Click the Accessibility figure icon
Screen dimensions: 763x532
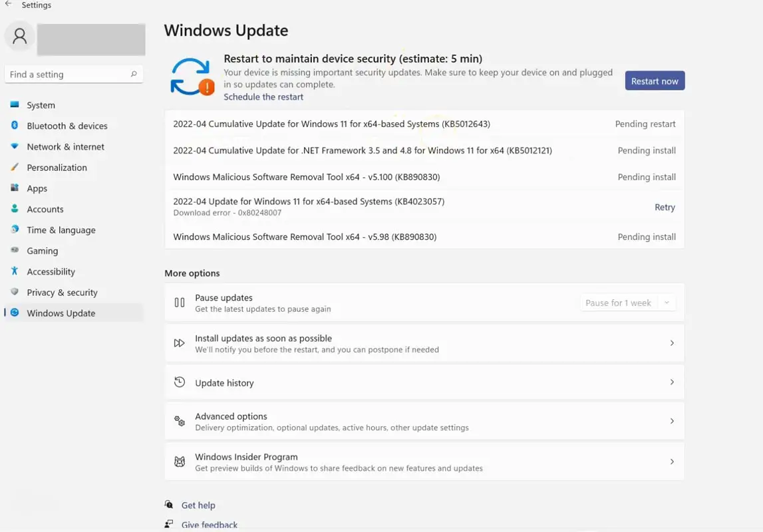[15, 271]
